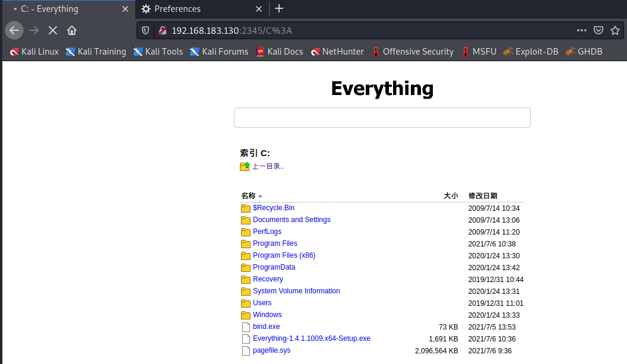
Task: Open the browser home page icon
Action: point(71,30)
